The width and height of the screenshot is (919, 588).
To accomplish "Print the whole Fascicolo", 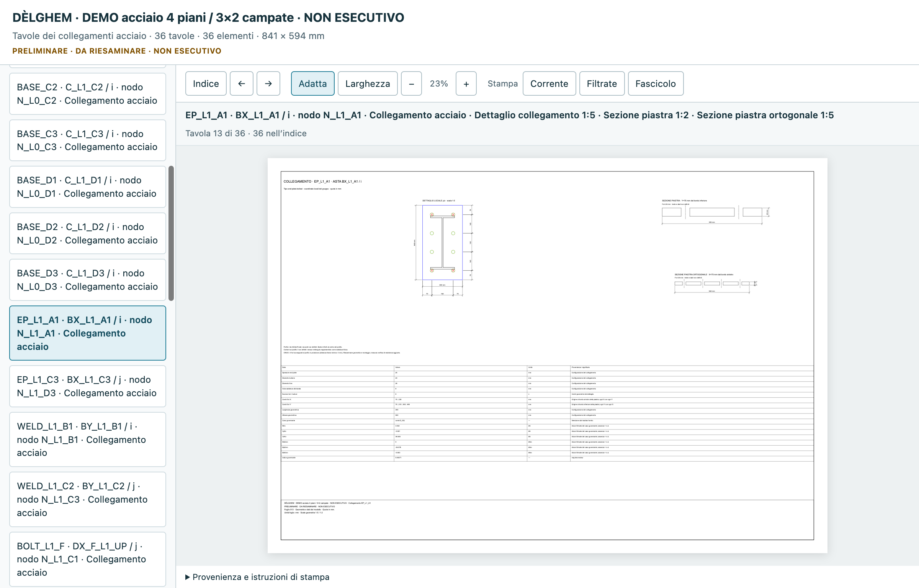I will [x=656, y=83].
